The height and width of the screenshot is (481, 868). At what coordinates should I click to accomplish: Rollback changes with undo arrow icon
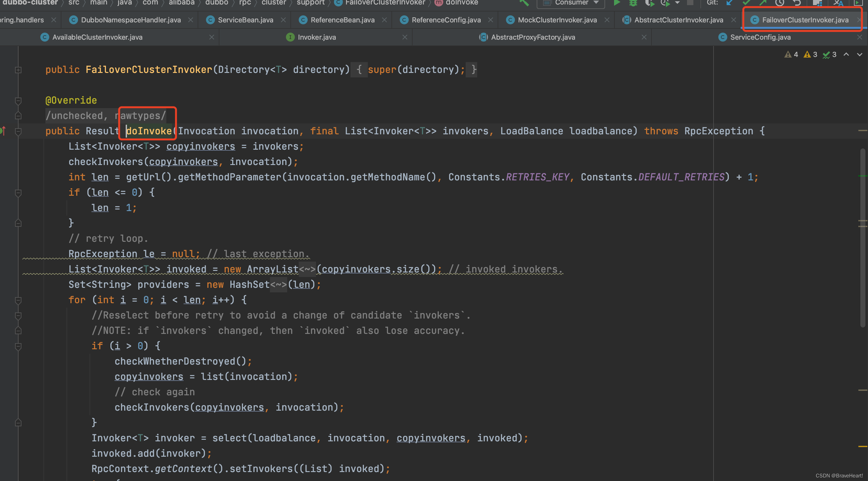[x=797, y=3]
